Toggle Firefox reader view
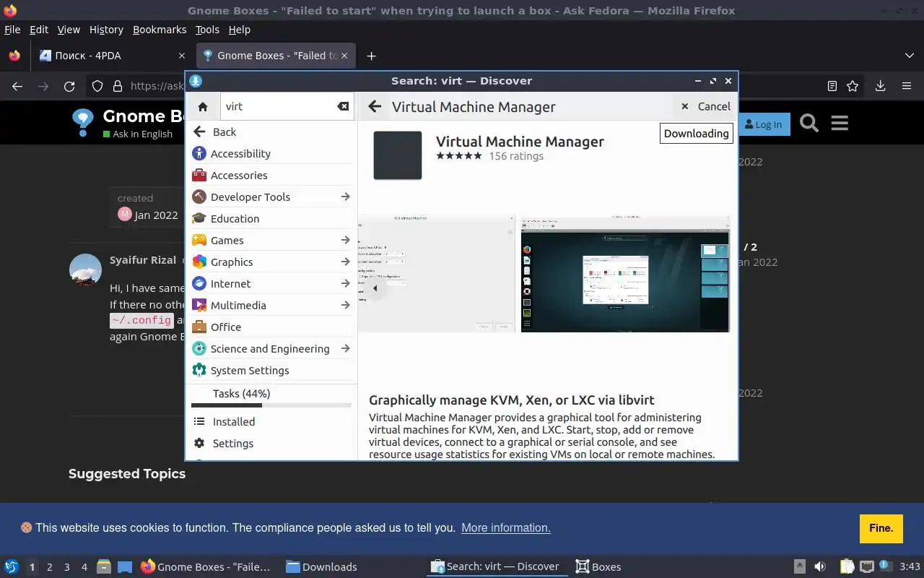The image size is (924, 578). (x=832, y=86)
